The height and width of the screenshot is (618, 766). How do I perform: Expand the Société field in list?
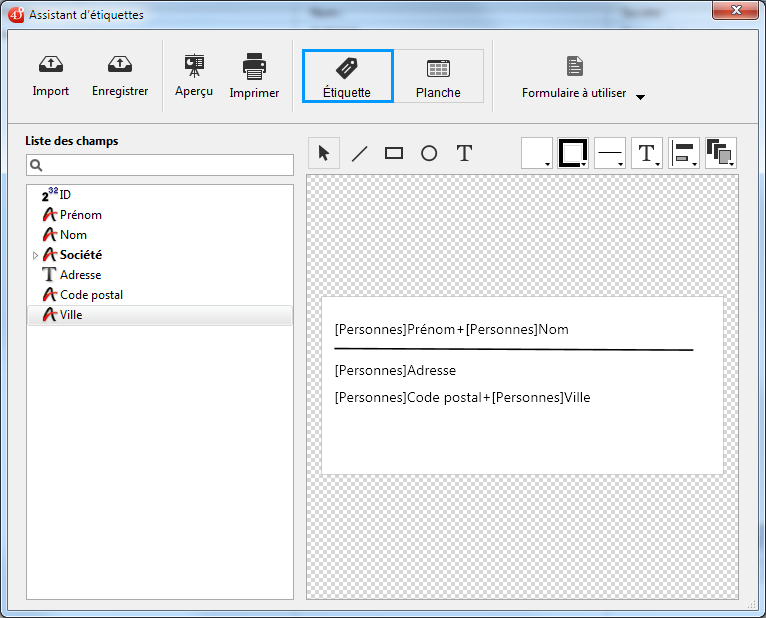coord(36,255)
